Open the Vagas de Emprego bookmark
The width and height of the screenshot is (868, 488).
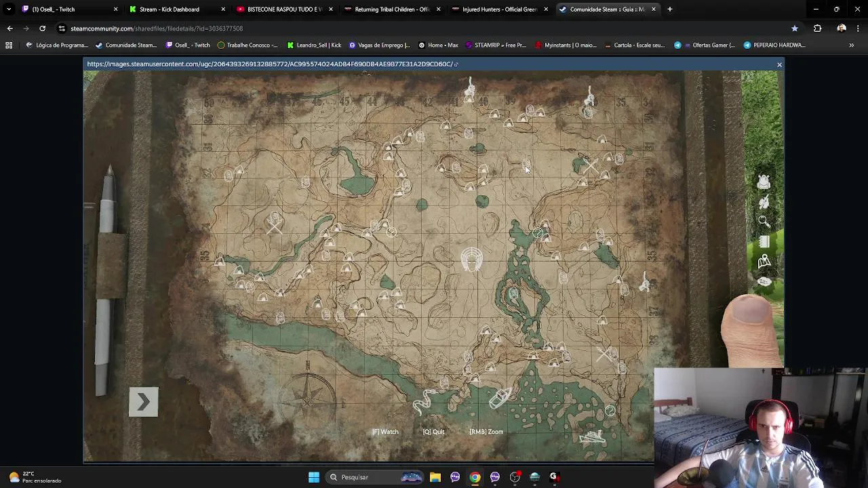click(379, 45)
